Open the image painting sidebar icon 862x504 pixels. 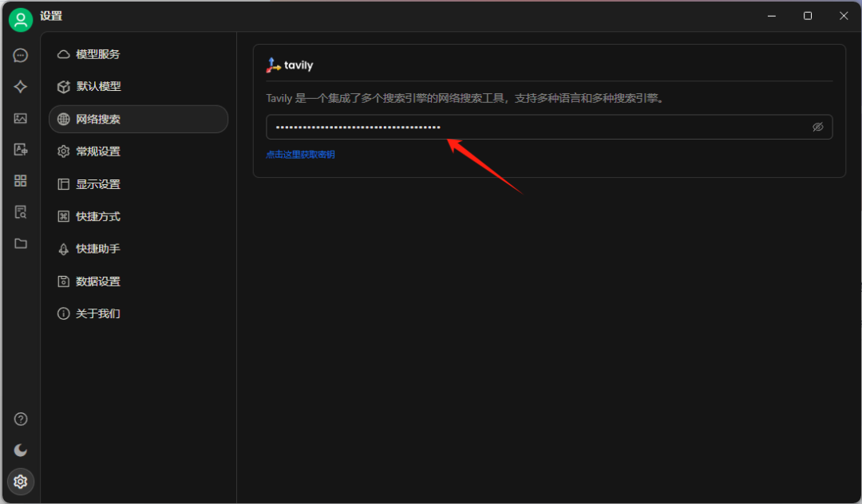(20, 118)
